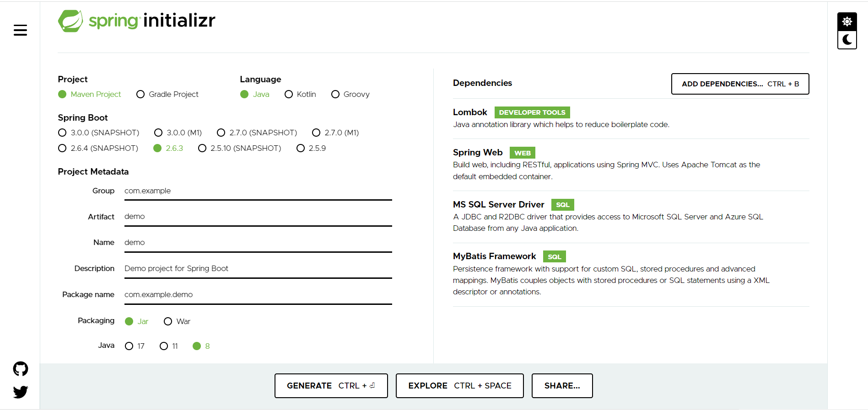Choose Kotlin as the language
Viewport: 868px width, 410px height.
[x=300, y=94]
